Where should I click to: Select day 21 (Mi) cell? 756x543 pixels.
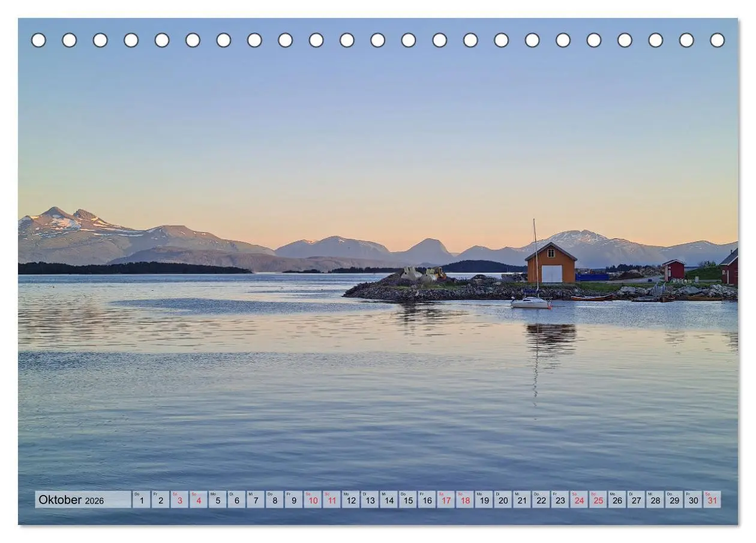(522, 500)
